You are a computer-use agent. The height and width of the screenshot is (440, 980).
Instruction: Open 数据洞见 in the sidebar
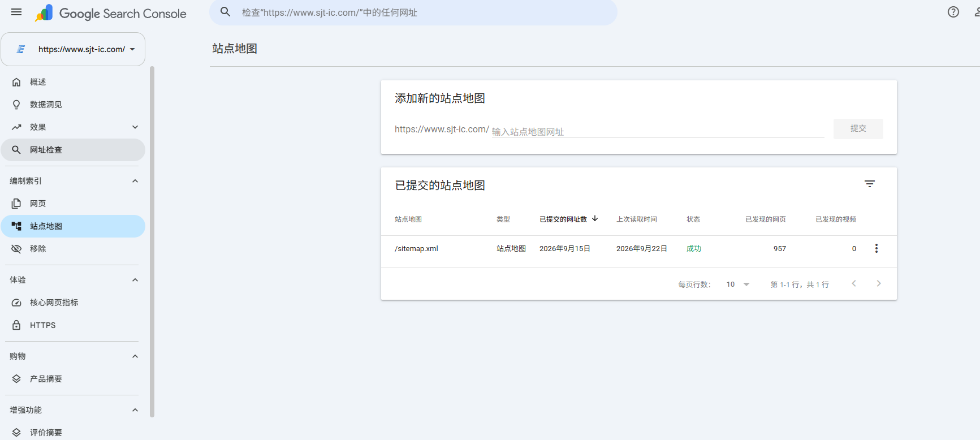point(73,105)
